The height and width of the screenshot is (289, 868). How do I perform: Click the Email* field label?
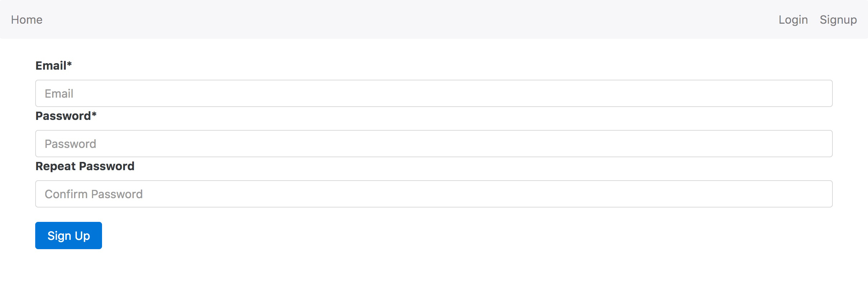pos(51,66)
